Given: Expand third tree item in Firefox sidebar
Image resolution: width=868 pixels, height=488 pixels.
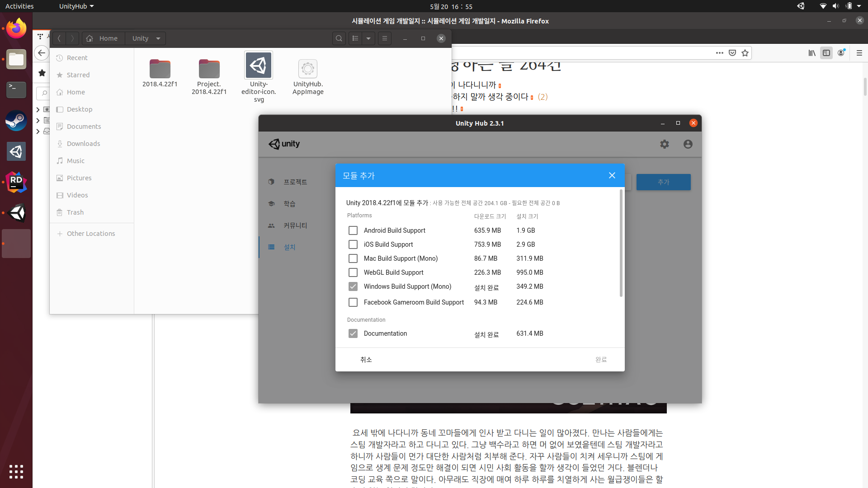Looking at the screenshot, I should 38,131.
